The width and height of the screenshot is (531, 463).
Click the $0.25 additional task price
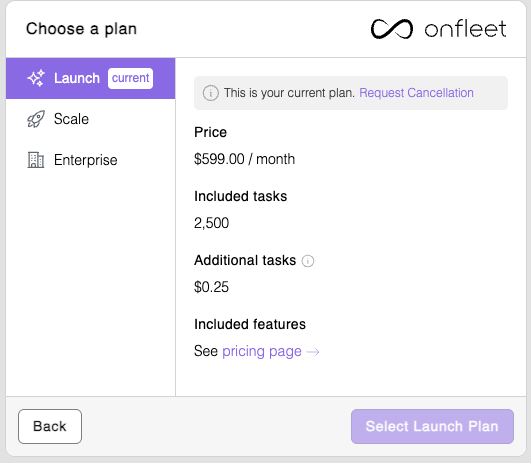click(211, 287)
